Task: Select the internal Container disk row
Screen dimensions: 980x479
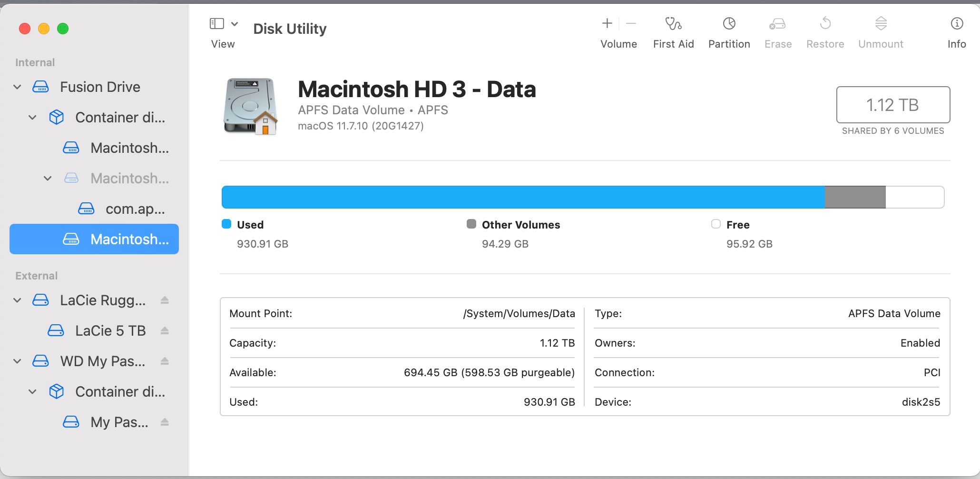Action: point(94,117)
